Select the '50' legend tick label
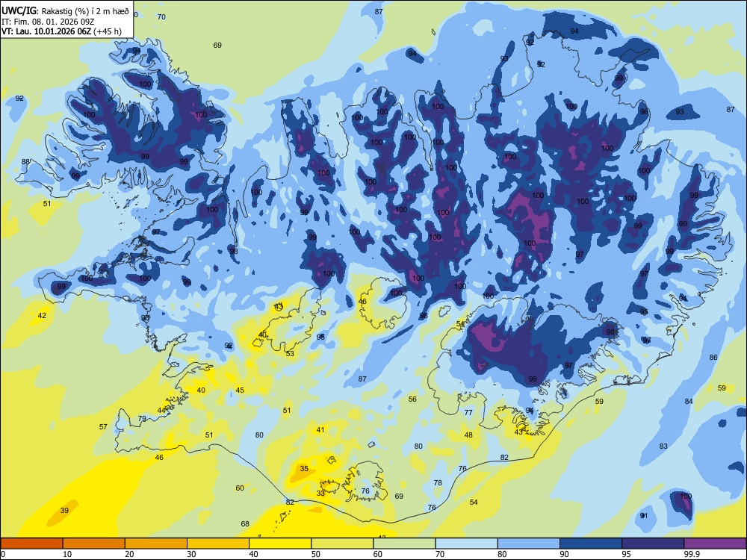 315,554
